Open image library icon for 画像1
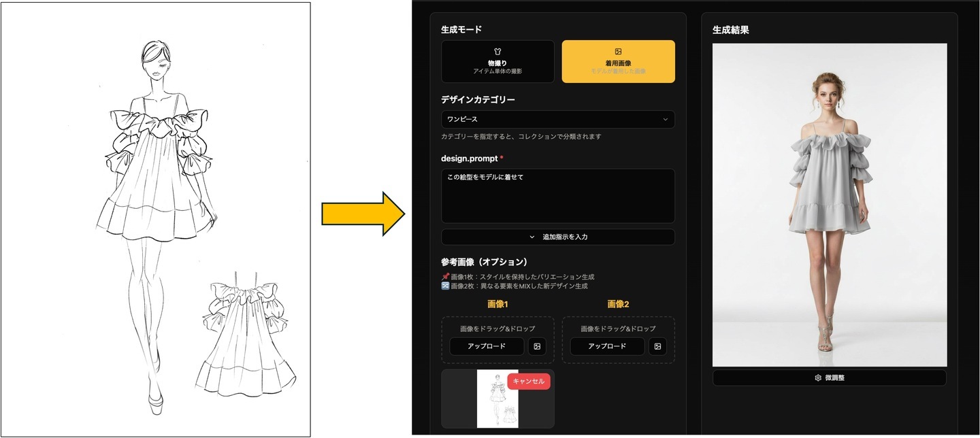This screenshot has width=980, height=438. (x=537, y=346)
